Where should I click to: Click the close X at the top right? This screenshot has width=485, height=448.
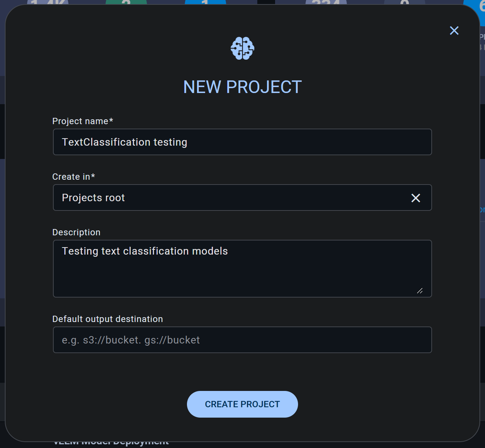point(454,31)
